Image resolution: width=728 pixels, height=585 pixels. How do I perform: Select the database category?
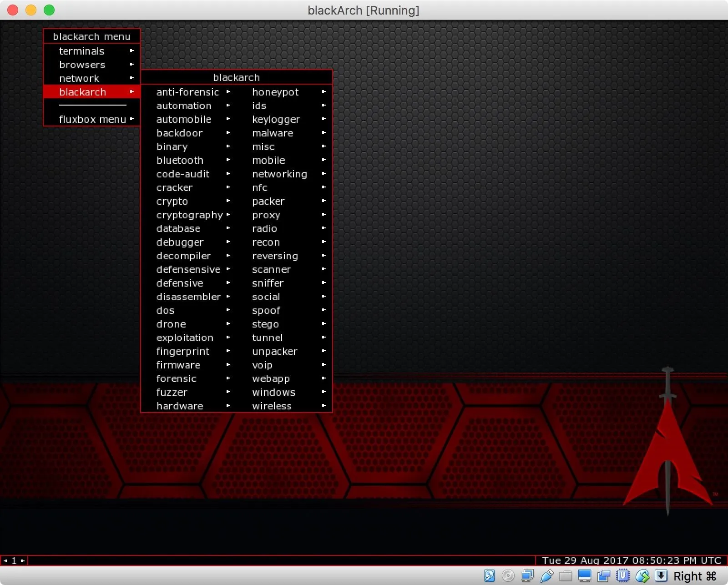(189, 228)
